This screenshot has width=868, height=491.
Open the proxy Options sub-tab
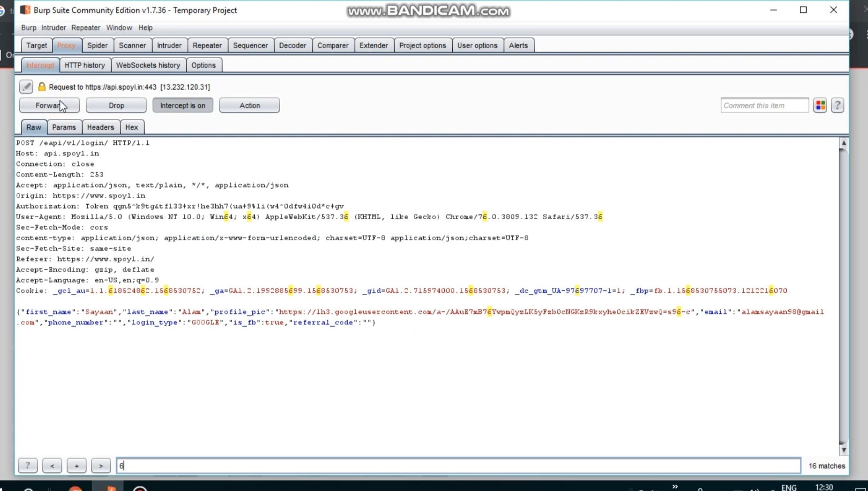point(204,65)
